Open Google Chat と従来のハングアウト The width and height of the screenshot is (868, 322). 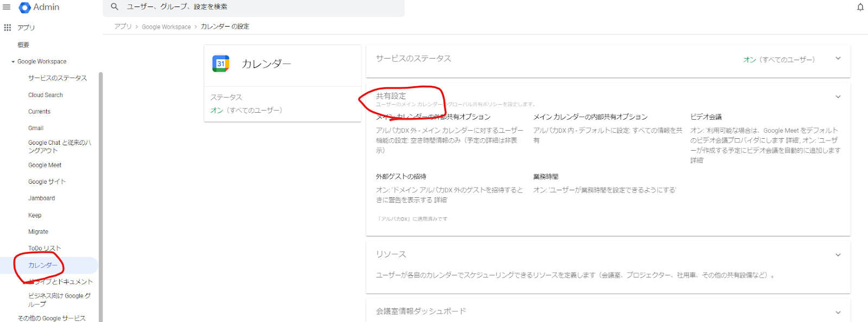(x=60, y=146)
